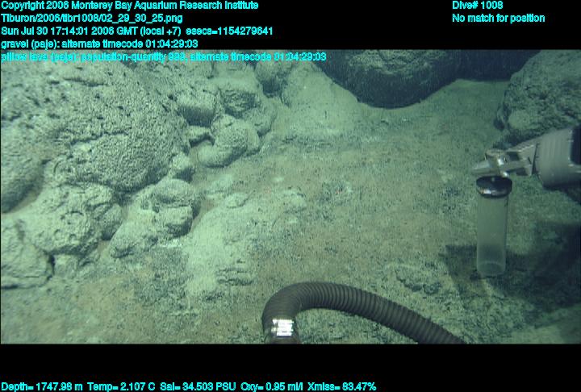Image resolution: width=581 pixels, height=392 pixels.
Task: Click the Oxy= 0.95 ml/l reading
Action: [x=272, y=387]
